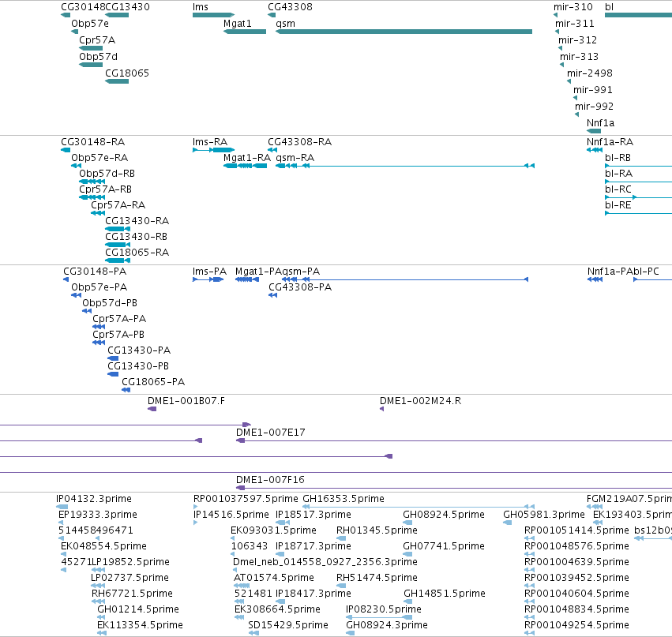Click the CG30148-RA transcript label
The width and height of the screenshot is (672, 637).
[x=92, y=142]
